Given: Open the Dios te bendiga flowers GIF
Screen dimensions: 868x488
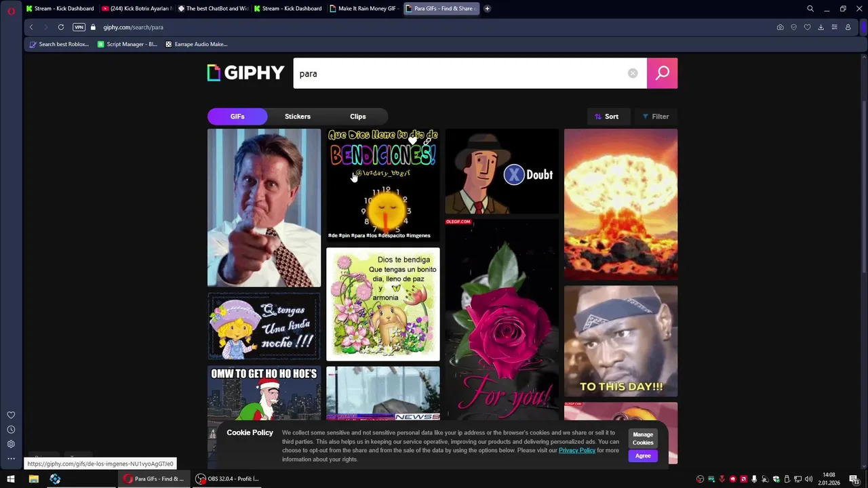Looking at the screenshot, I should click(x=383, y=304).
